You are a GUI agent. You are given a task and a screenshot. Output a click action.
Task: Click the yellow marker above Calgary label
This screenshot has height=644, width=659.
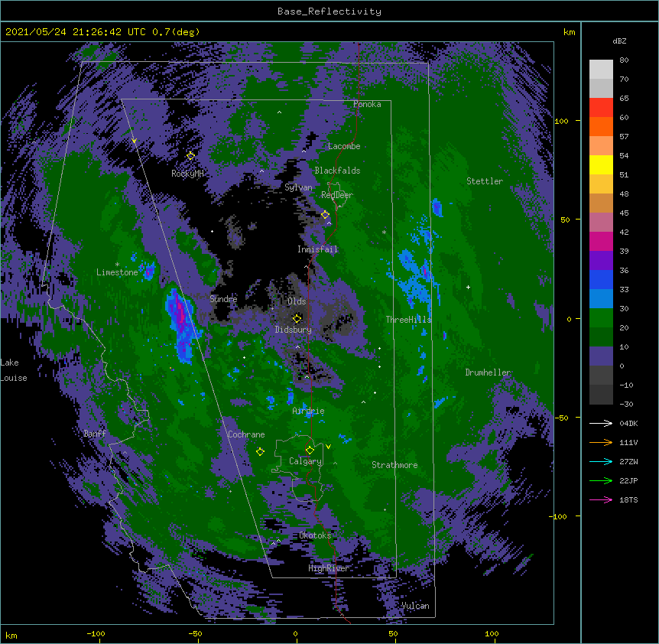click(310, 450)
